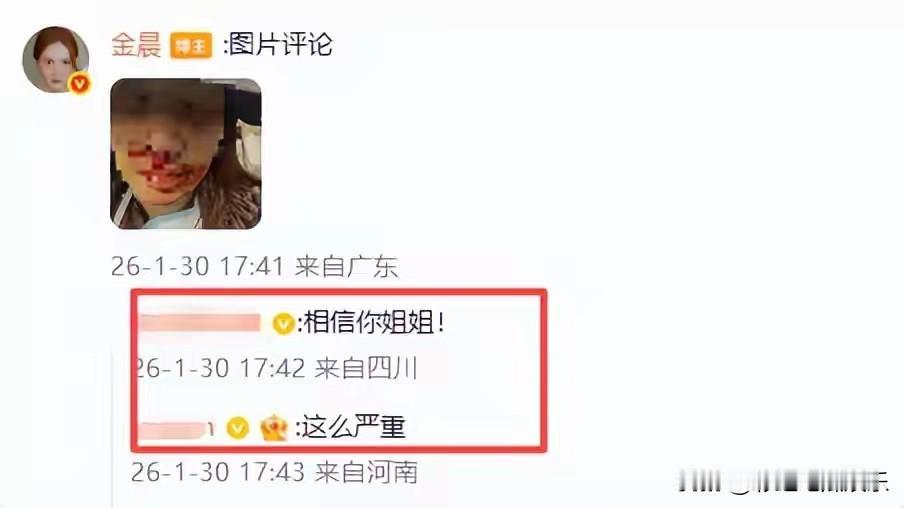Click the blurred watermark at bottom right
The width and height of the screenshot is (904, 508).
coord(783,481)
